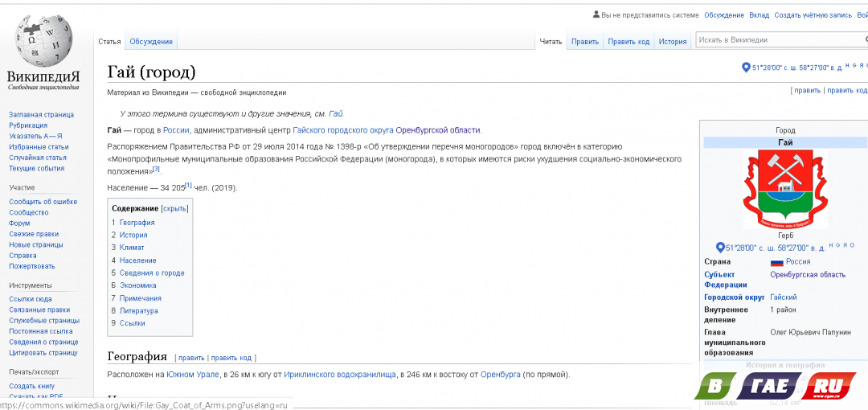This screenshot has width=868, height=410.
Task: Jump to the 'Литература' contents entry
Action: [x=138, y=311]
